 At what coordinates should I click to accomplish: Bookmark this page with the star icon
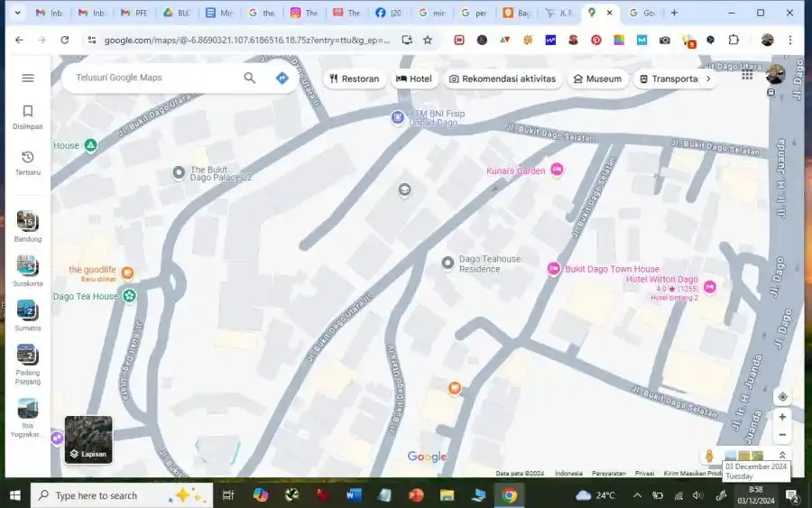(428, 40)
